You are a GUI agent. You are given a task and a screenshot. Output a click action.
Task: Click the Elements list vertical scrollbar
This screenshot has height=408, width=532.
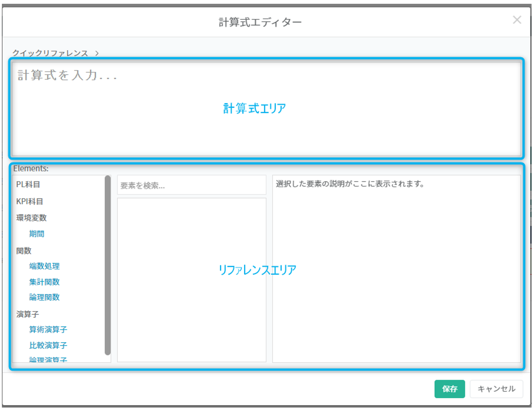[x=108, y=265]
